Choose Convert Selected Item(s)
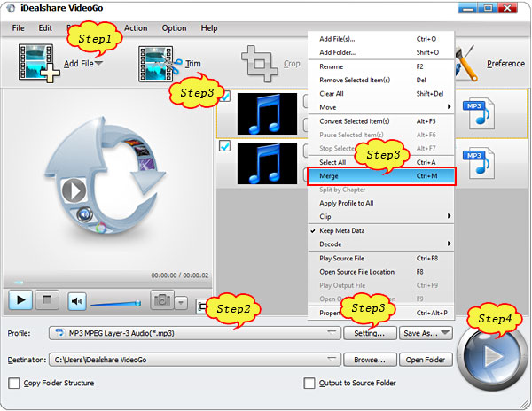Screen dimensions: 532x411 click(x=380, y=121)
